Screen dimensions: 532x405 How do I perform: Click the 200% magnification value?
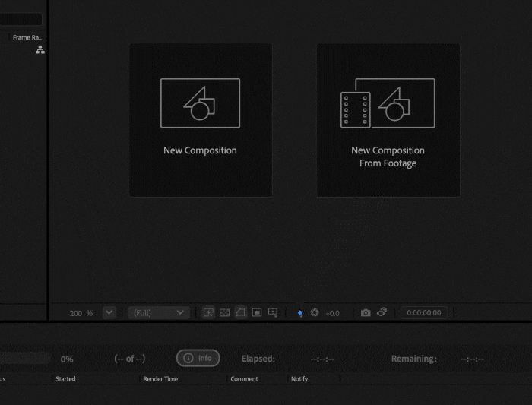coord(81,313)
